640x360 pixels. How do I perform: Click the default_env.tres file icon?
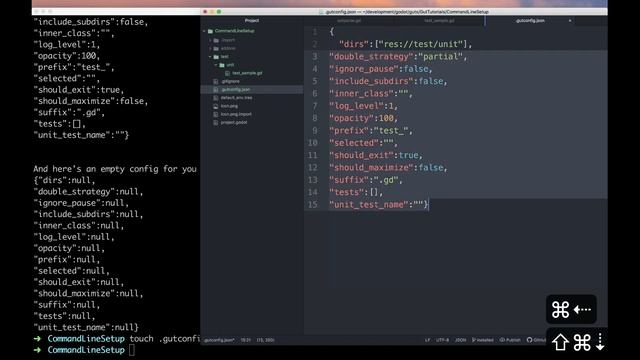click(216, 98)
